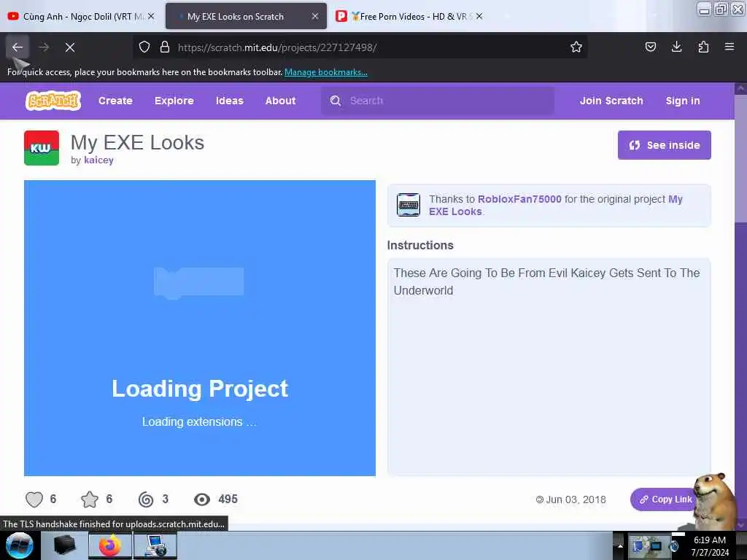Switch to the third browser tab
This screenshot has width=747, height=560.
(x=410, y=16)
